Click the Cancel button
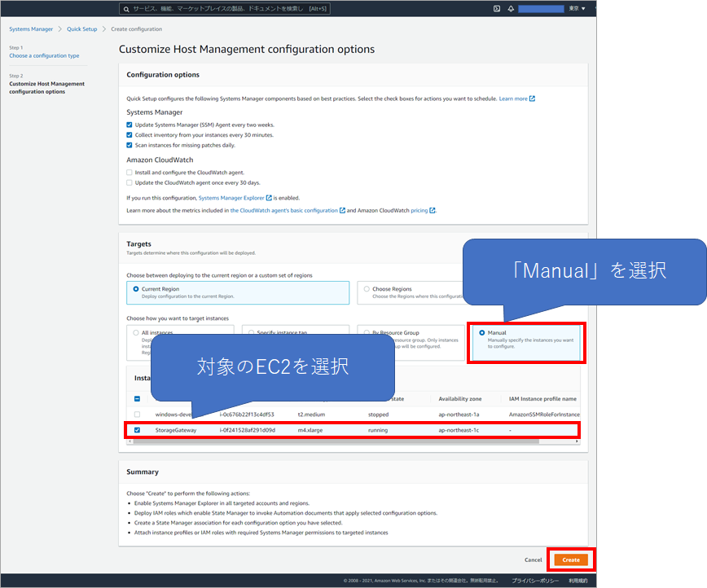Image resolution: width=707 pixels, height=588 pixels. 534,560
